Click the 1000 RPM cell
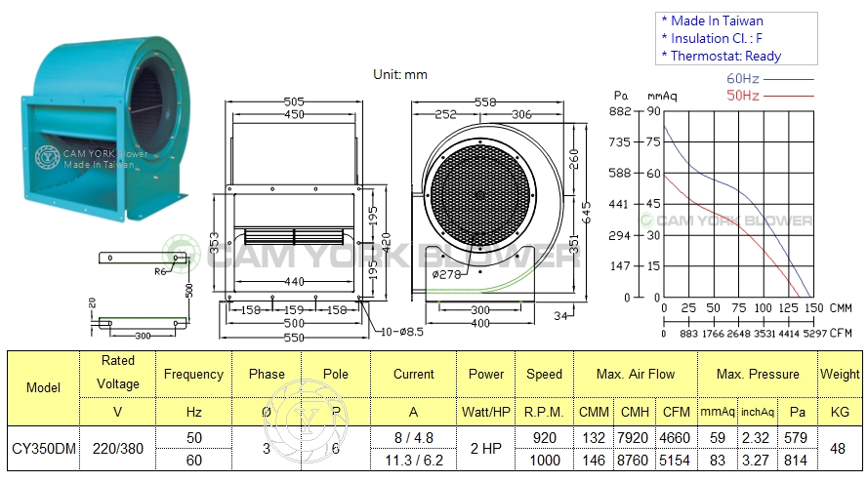 pyautogui.click(x=545, y=460)
